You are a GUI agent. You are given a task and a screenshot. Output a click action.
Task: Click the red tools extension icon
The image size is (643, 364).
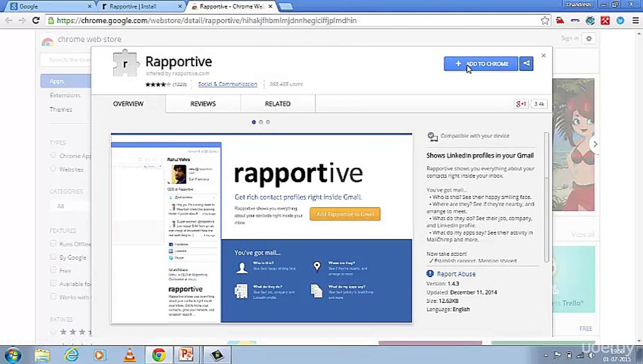tap(605, 21)
